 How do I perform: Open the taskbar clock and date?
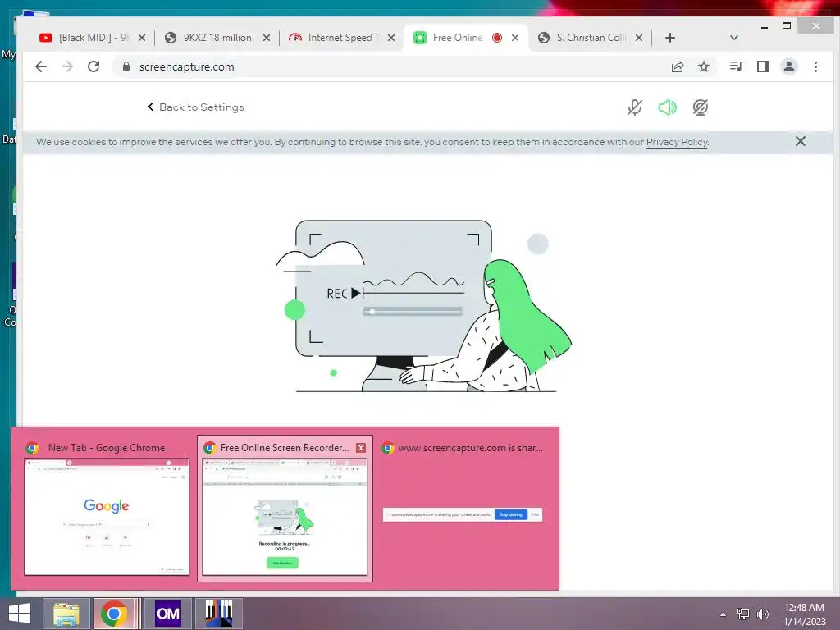pos(805,614)
